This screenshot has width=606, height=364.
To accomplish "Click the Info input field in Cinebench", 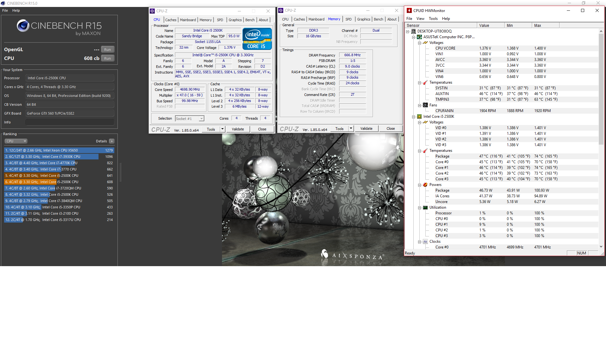I will (70, 122).
